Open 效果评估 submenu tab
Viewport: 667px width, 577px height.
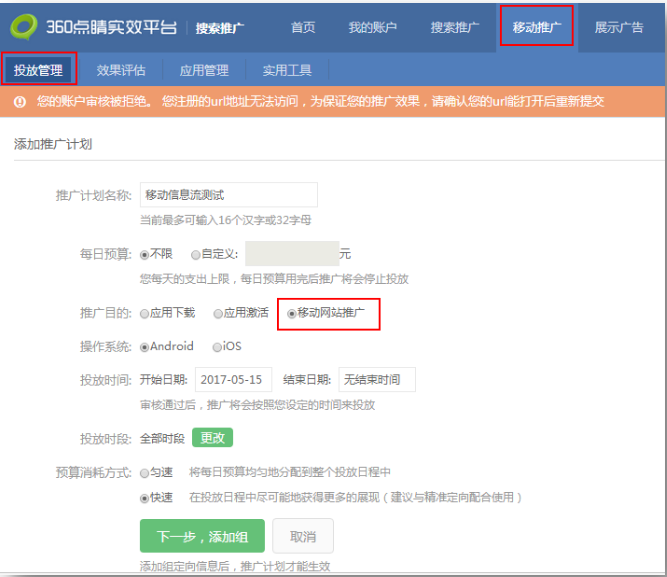pos(121,70)
